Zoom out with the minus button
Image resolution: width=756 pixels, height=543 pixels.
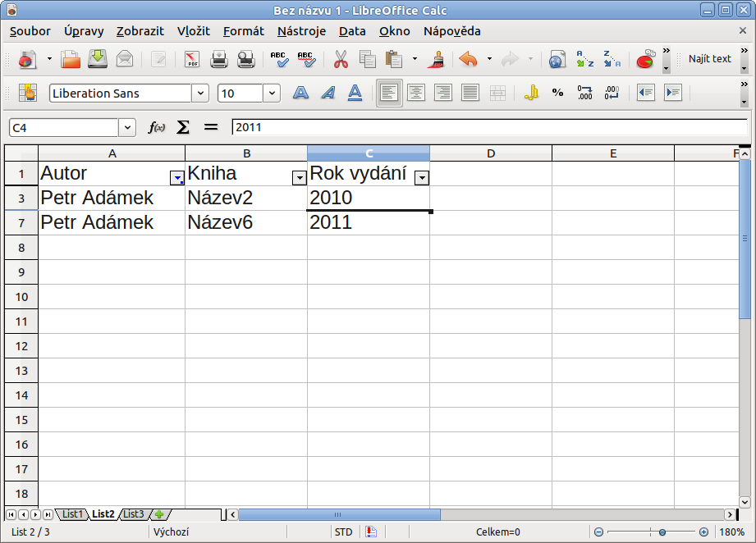click(x=598, y=532)
